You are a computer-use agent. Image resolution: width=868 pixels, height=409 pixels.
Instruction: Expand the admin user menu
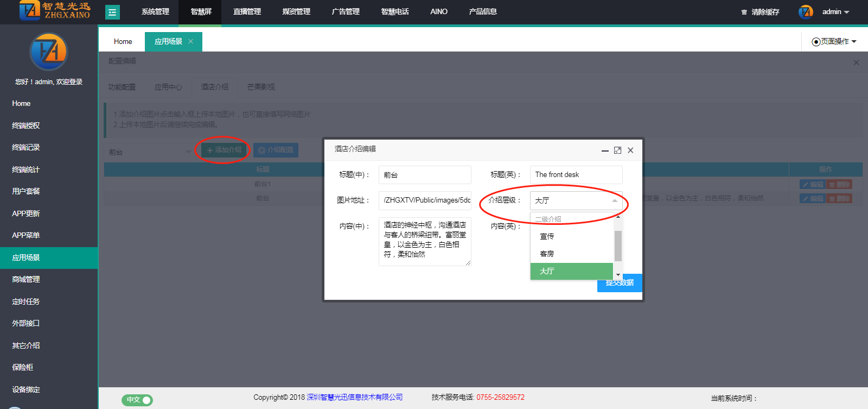[835, 12]
